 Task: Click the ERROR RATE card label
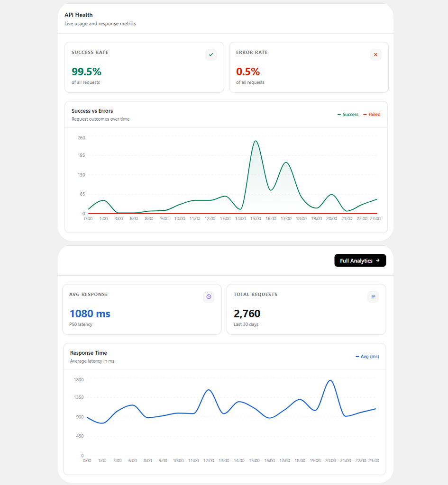(x=252, y=52)
